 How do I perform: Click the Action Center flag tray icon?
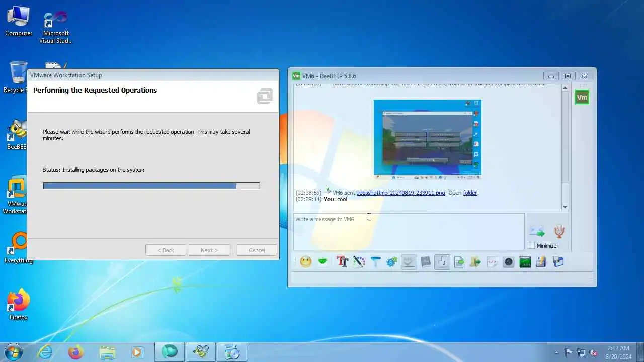[x=569, y=352]
